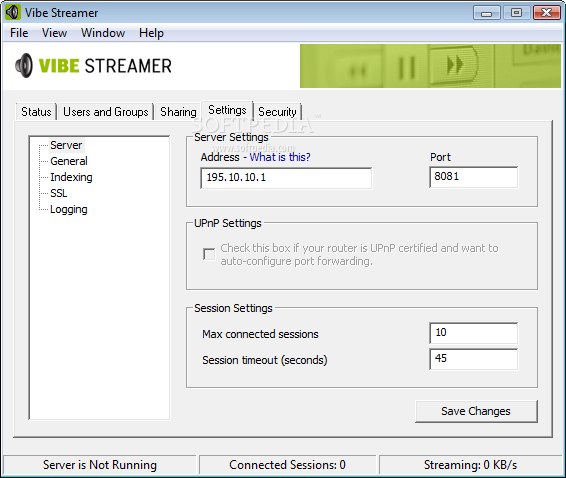Click the Session timeout seconds field
This screenshot has width=566, height=478.
coord(474,359)
